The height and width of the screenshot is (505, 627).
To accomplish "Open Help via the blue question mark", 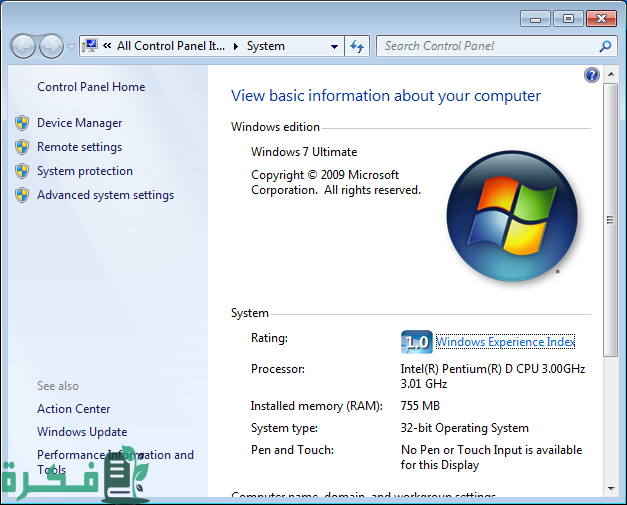I will pos(591,75).
